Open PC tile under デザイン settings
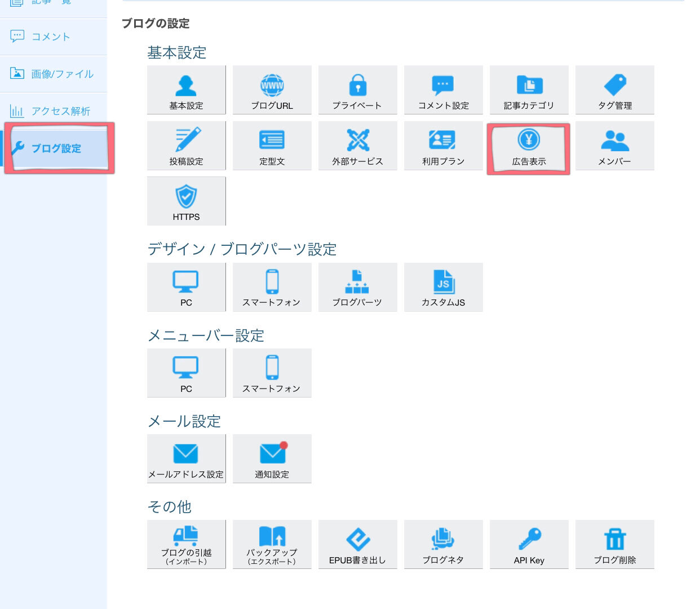Image resolution: width=700 pixels, height=609 pixels. tap(186, 287)
